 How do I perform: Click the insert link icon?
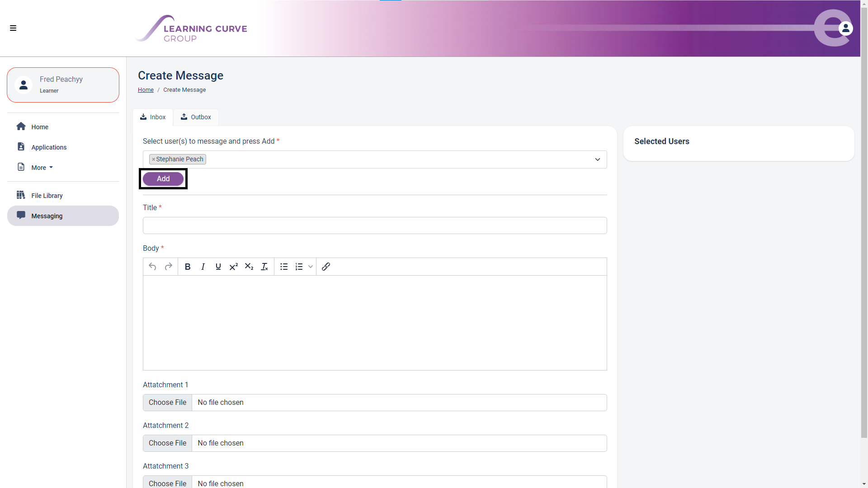coord(326,267)
